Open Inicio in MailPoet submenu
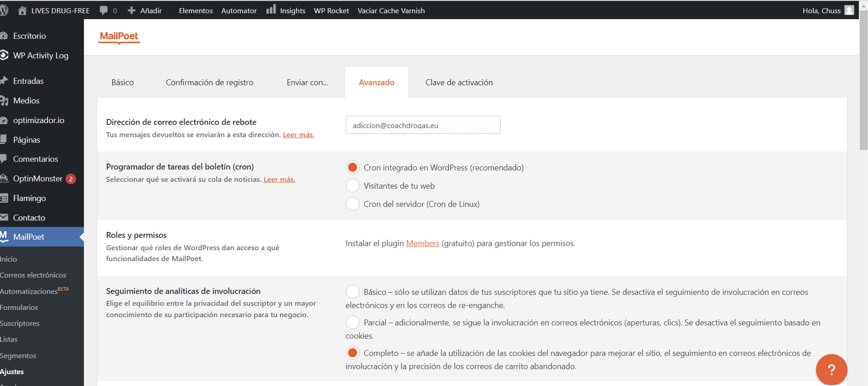868x386 pixels. pos(9,259)
